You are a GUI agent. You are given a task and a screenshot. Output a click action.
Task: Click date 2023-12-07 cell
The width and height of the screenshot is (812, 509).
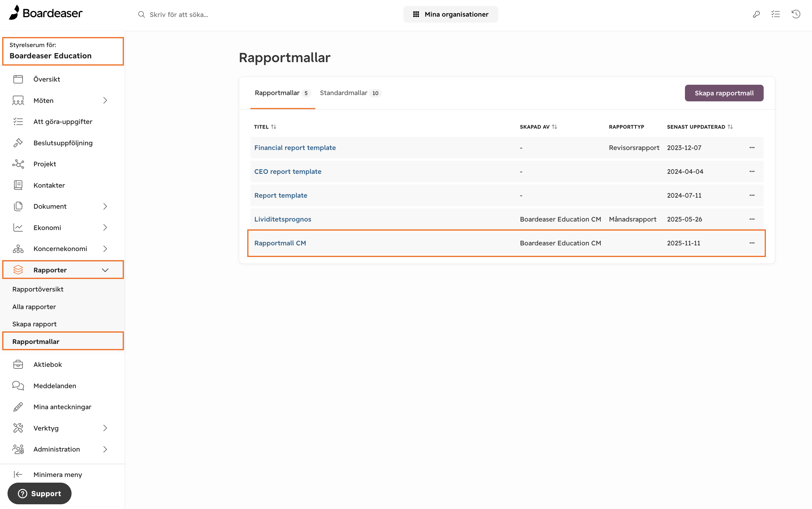coord(684,148)
